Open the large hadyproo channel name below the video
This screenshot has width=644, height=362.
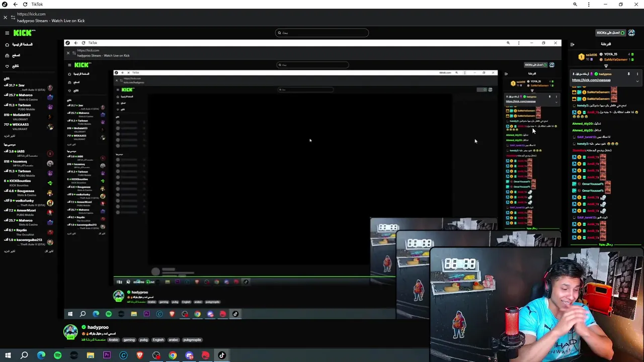(98, 327)
